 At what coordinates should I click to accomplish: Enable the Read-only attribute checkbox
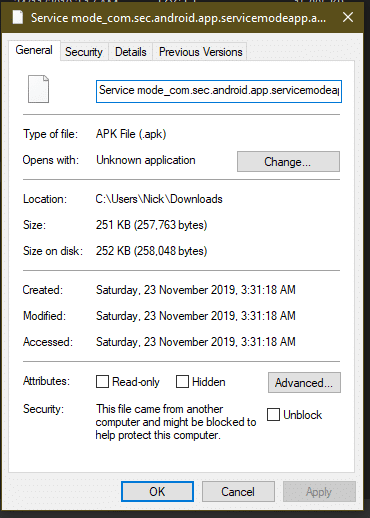(102, 381)
